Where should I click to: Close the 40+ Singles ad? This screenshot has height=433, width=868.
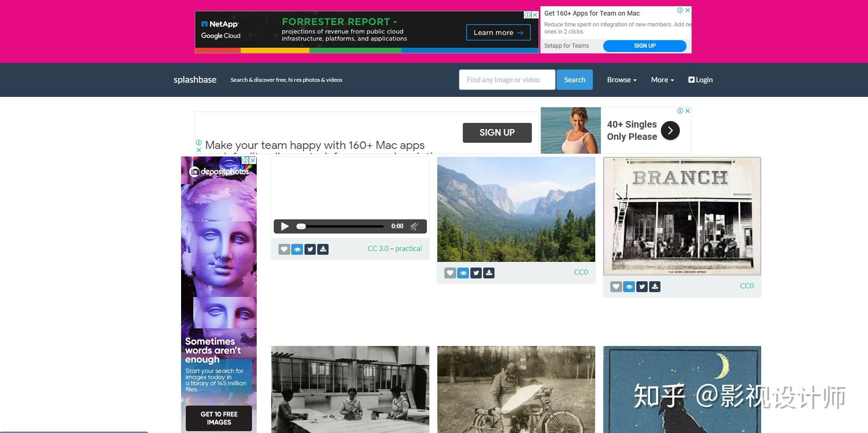pyautogui.click(x=688, y=111)
